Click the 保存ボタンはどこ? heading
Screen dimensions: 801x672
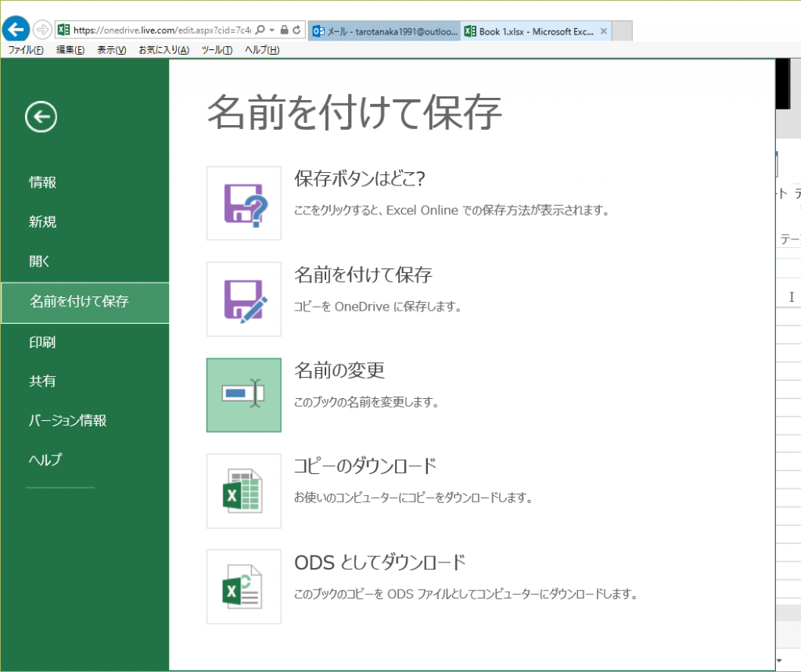[360, 178]
